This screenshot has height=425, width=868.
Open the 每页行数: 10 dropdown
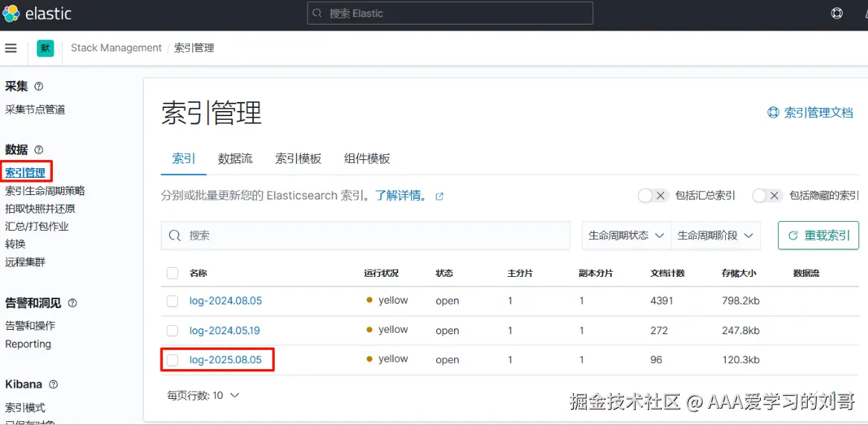[x=203, y=396]
